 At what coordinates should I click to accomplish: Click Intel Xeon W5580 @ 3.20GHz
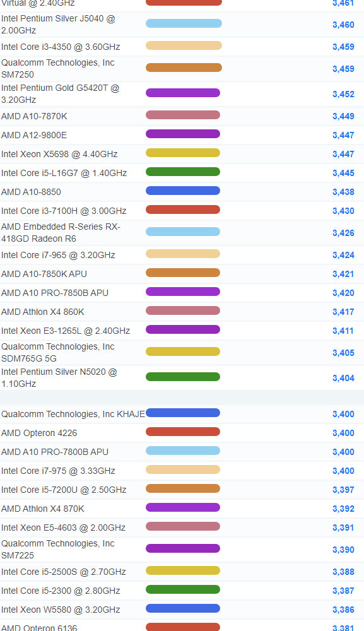[61, 610]
